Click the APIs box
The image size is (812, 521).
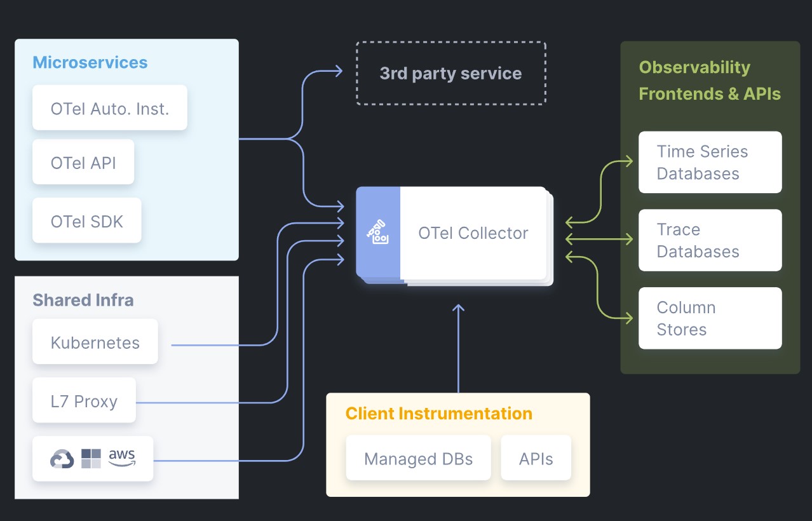click(x=536, y=458)
